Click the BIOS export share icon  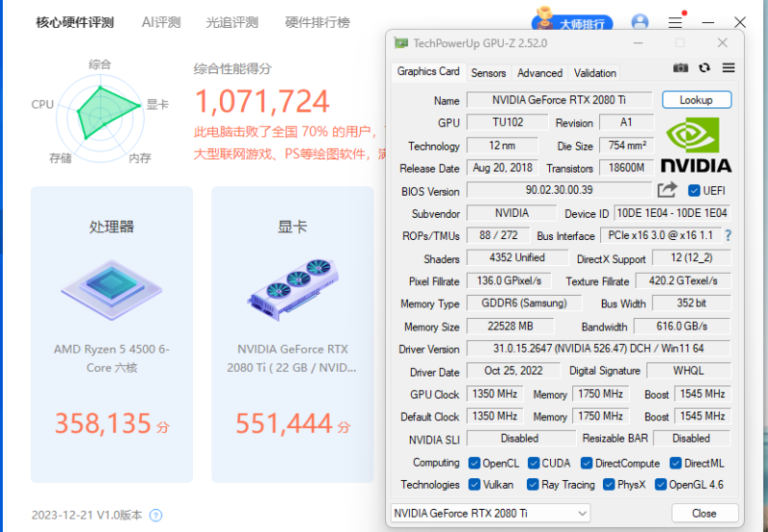click(x=667, y=189)
